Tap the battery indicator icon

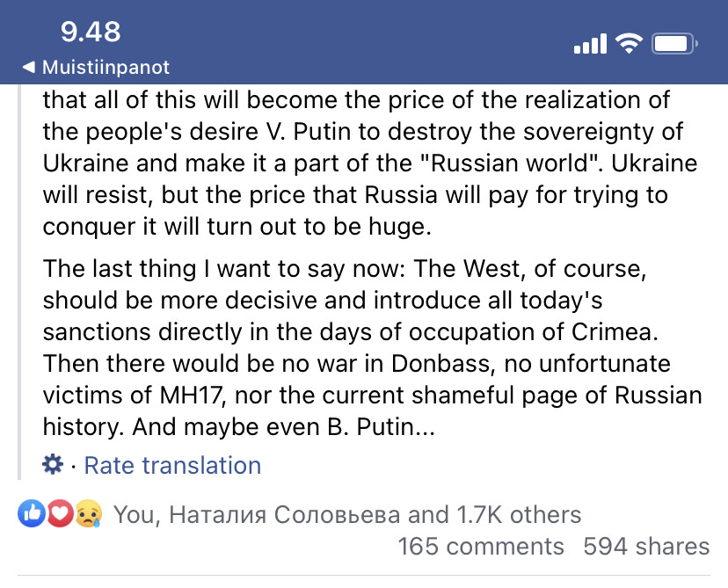pos(674,44)
